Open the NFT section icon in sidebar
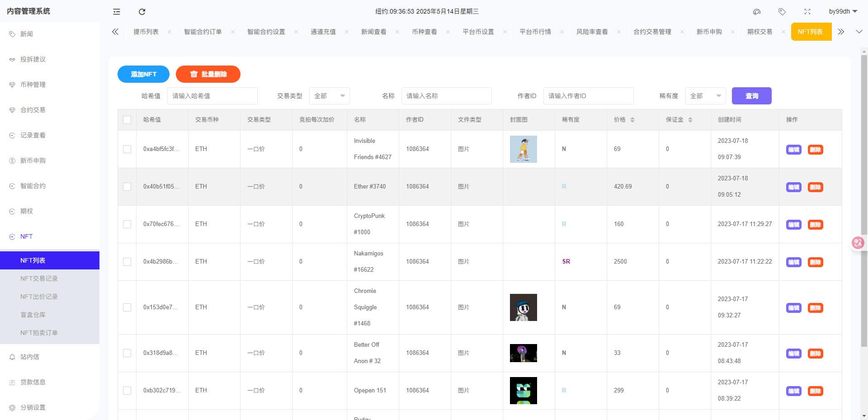Viewport: 868px width, 420px height. coord(11,236)
